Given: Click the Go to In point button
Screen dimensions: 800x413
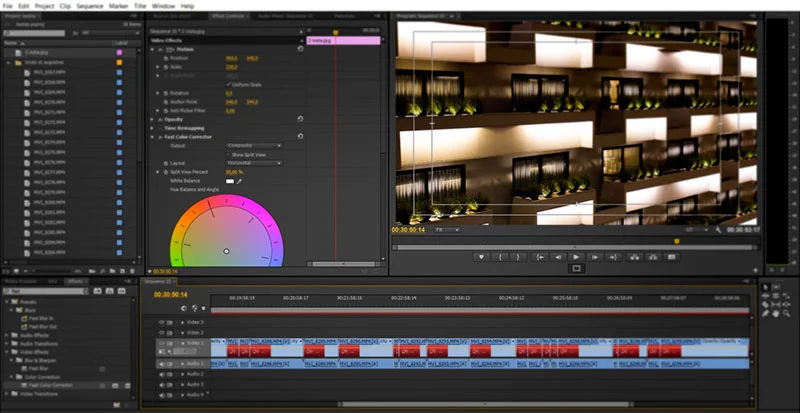Looking at the screenshot, I should coord(540,257).
